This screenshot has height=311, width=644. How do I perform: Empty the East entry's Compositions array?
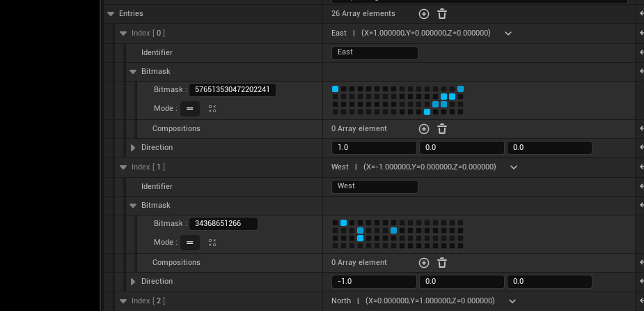click(x=442, y=129)
